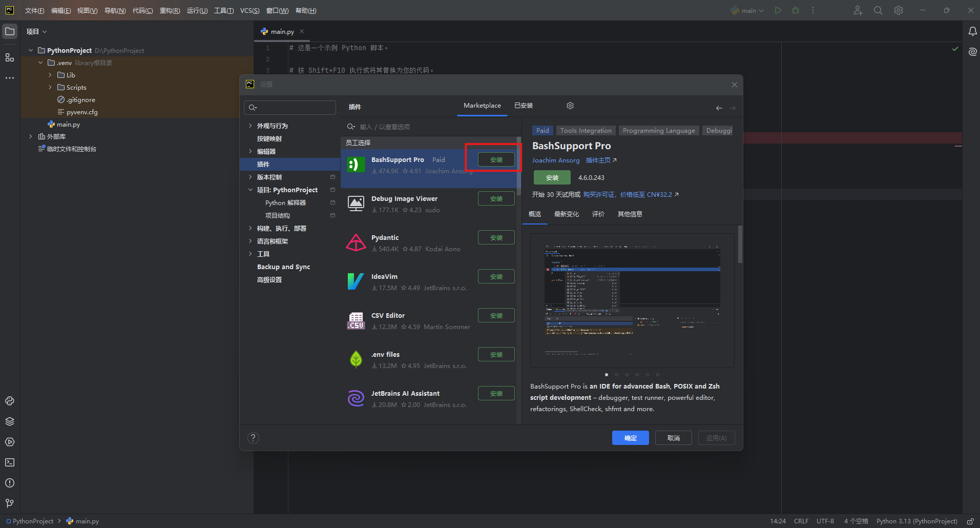Click the Python 3.13 interpreter status widget
980x528 pixels.
click(916, 521)
